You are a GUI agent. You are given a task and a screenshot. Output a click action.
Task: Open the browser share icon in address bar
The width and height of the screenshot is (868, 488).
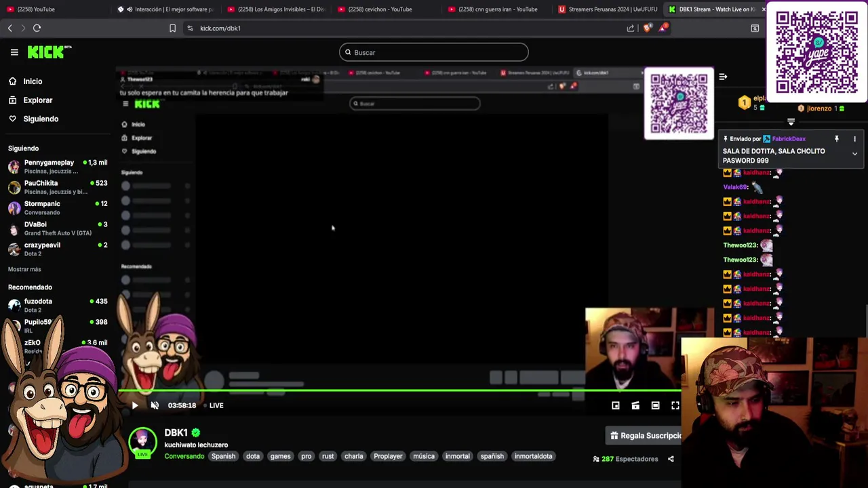click(x=631, y=28)
